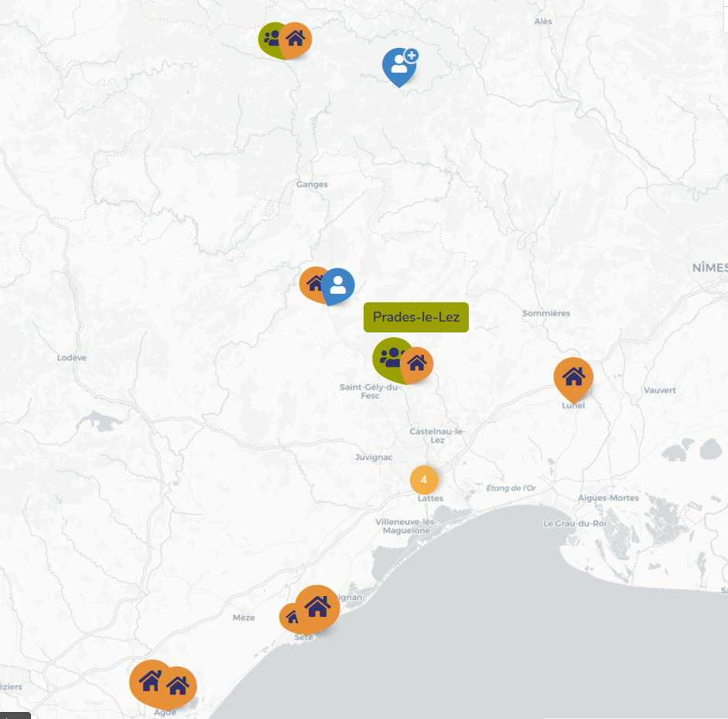Select the orange house marker beside the top group marker

tap(296, 39)
